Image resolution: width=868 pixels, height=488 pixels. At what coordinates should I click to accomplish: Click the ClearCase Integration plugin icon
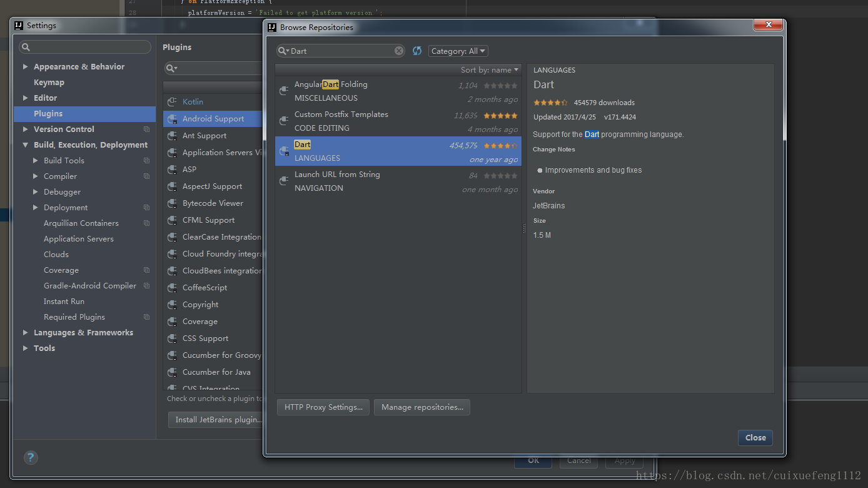point(172,237)
